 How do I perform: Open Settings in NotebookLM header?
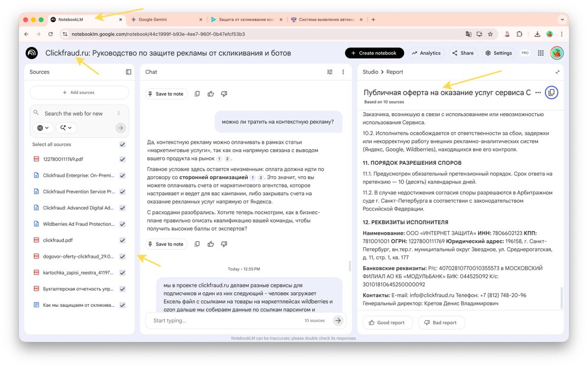(499, 53)
